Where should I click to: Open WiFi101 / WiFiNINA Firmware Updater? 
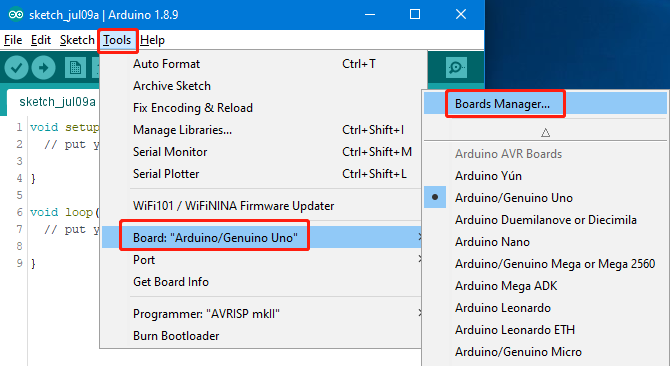point(262,206)
